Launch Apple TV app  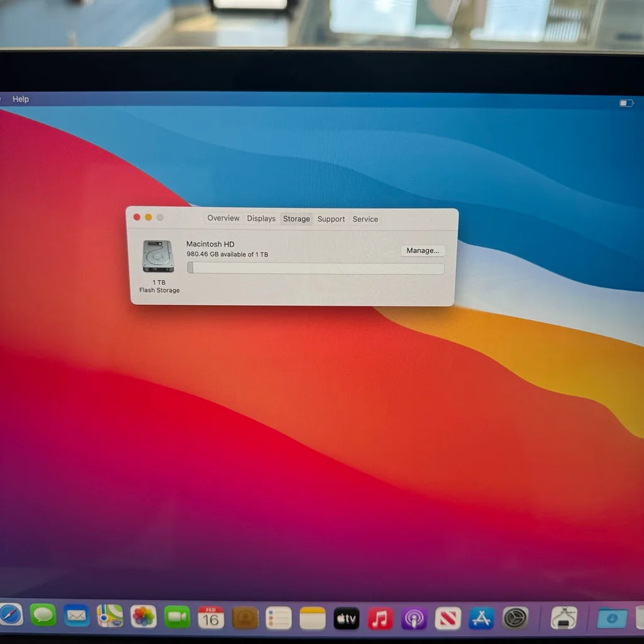point(347,619)
